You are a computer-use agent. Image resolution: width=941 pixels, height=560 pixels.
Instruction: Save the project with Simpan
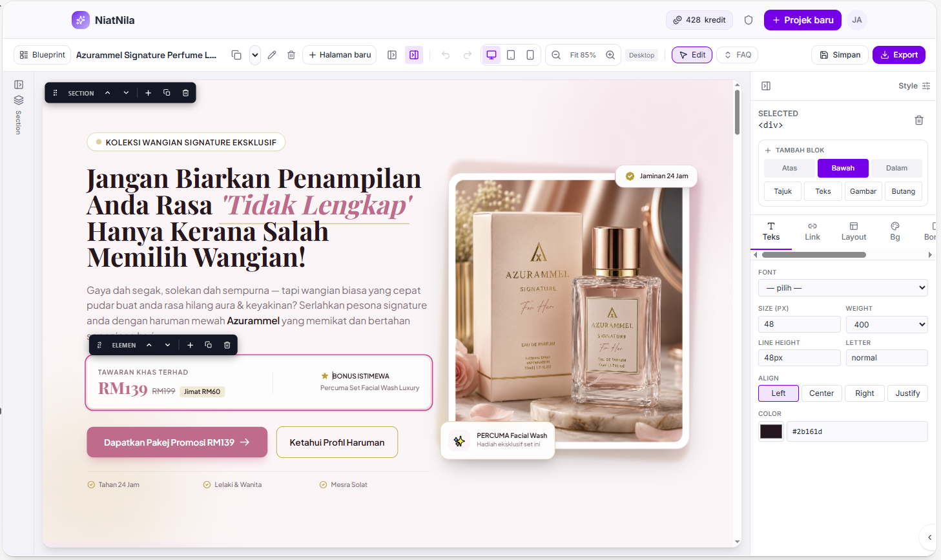pos(840,55)
